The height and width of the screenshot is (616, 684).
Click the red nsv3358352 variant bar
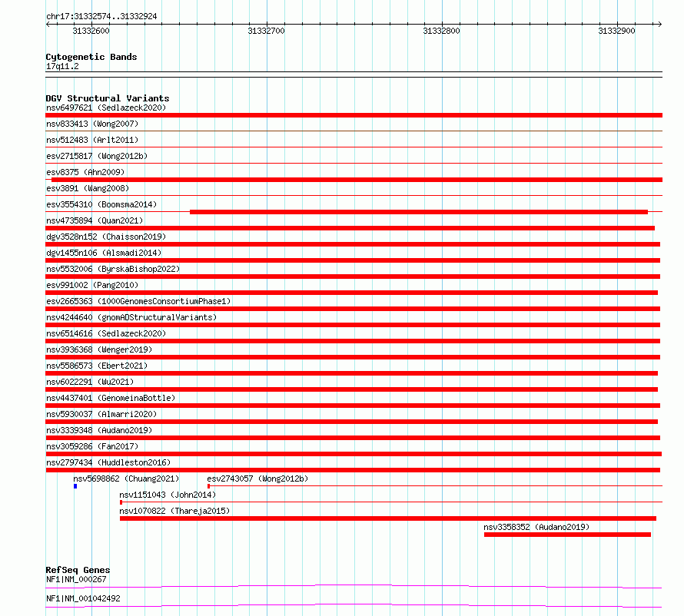(567, 535)
